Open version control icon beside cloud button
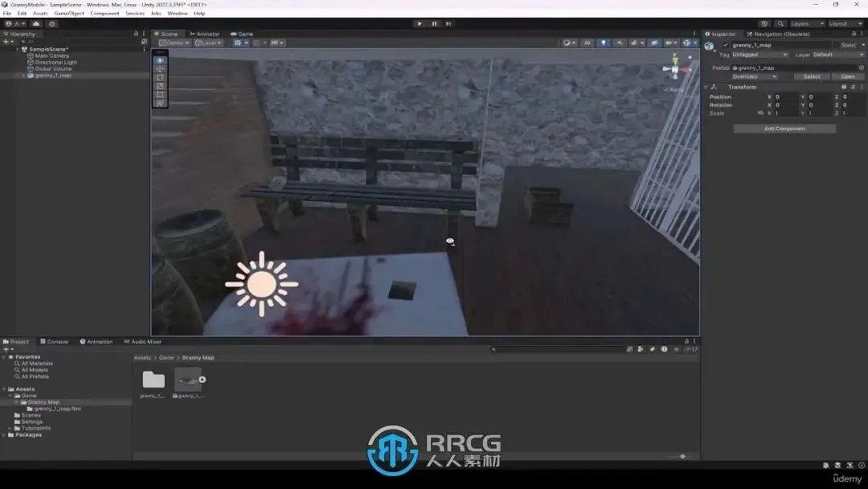 pyautogui.click(x=52, y=24)
